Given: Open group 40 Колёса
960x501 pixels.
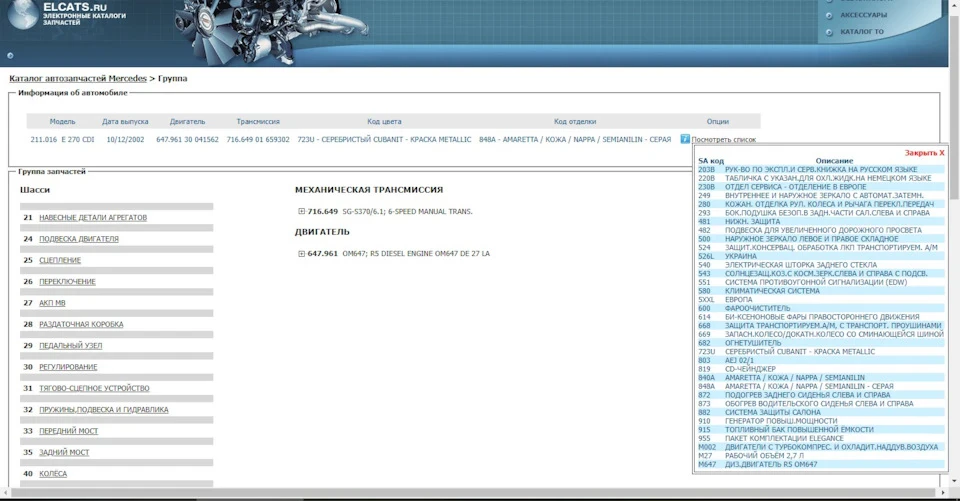Looking at the screenshot, I should (53, 474).
